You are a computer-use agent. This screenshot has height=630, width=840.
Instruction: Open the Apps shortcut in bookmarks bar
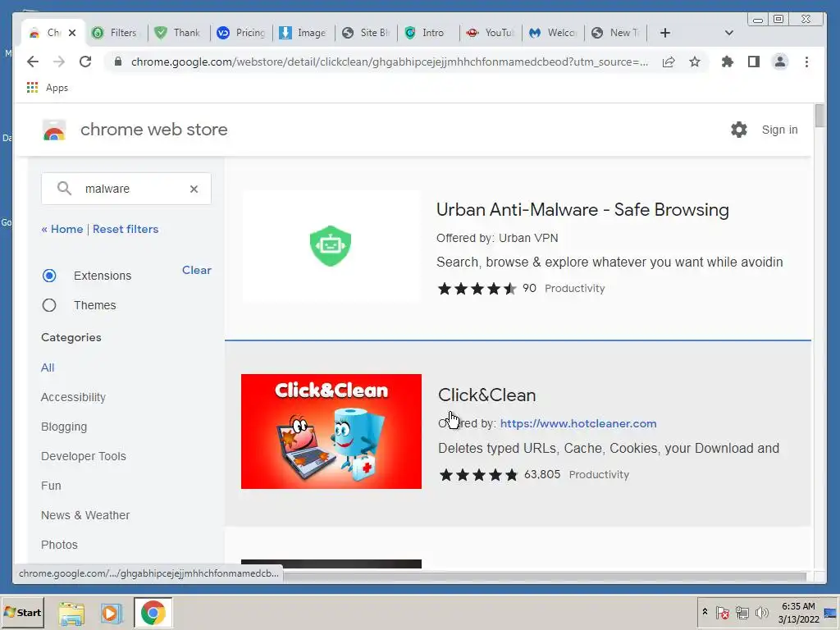tap(47, 87)
